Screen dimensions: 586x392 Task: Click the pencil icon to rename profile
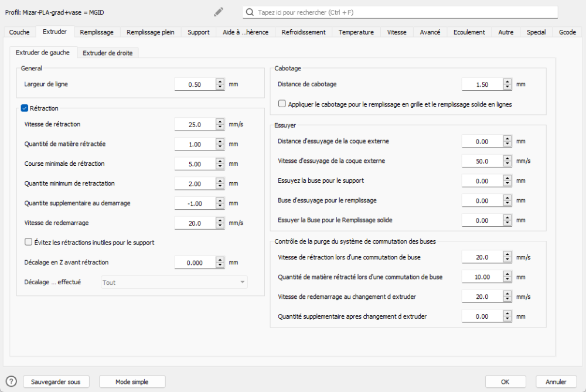click(219, 12)
